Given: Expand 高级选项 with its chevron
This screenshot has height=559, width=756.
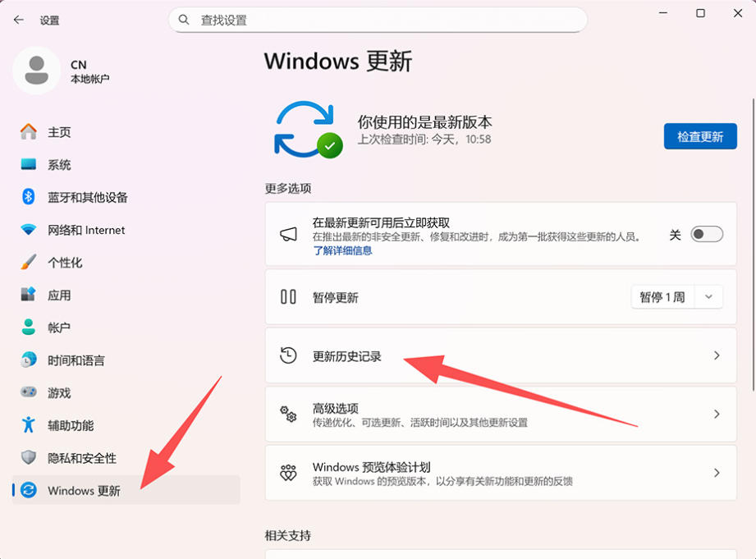Looking at the screenshot, I should (717, 415).
